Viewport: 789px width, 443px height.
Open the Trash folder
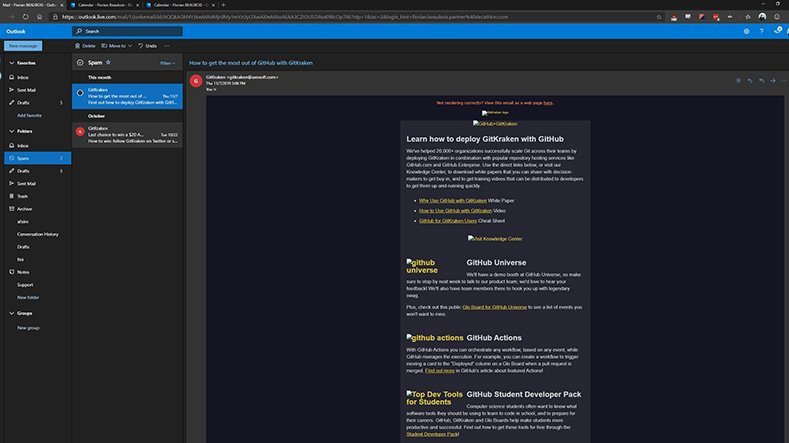22,196
